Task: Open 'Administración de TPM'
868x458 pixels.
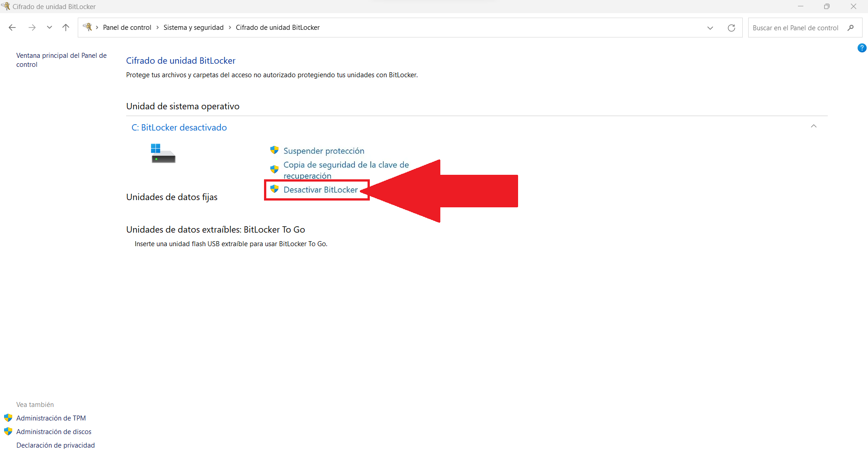Action: click(x=51, y=418)
